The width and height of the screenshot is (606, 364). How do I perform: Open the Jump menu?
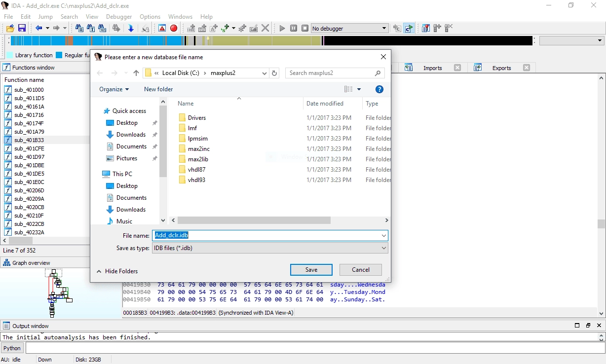[45, 16]
